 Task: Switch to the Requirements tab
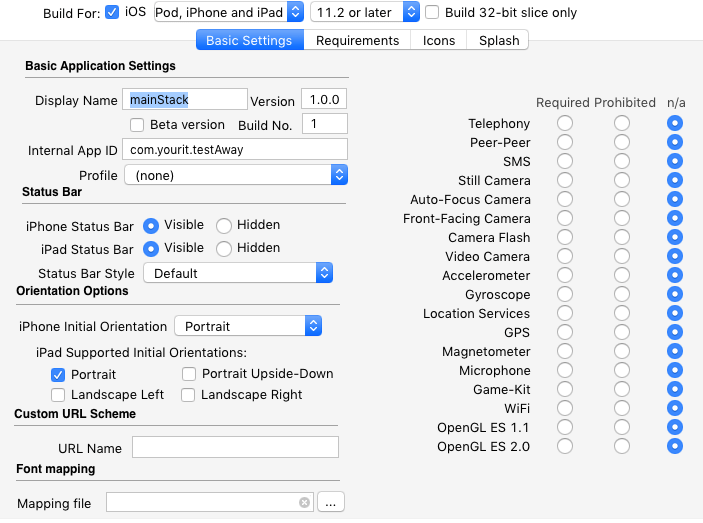coord(357,41)
